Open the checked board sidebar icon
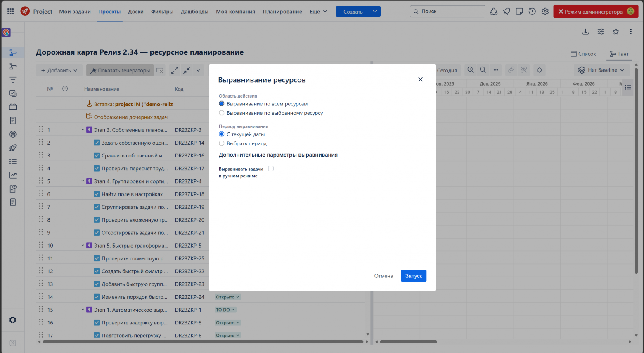 (x=13, y=93)
